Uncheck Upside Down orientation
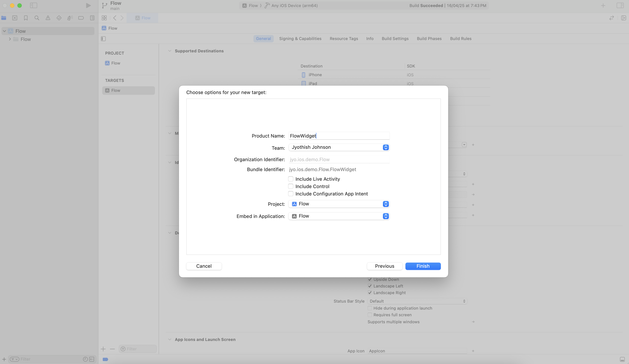This screenshot has height=364, width=629. tap(370, 279)
